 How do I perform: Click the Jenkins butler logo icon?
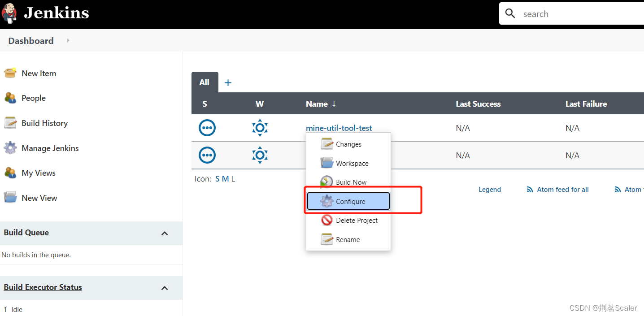point(10,13)
